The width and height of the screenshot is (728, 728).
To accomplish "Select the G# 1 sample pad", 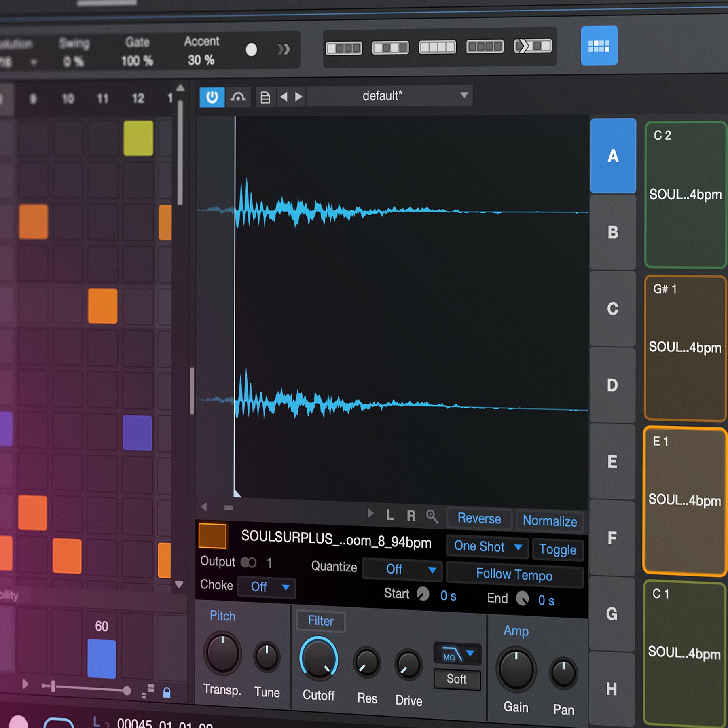I will [x=685, y=348].
